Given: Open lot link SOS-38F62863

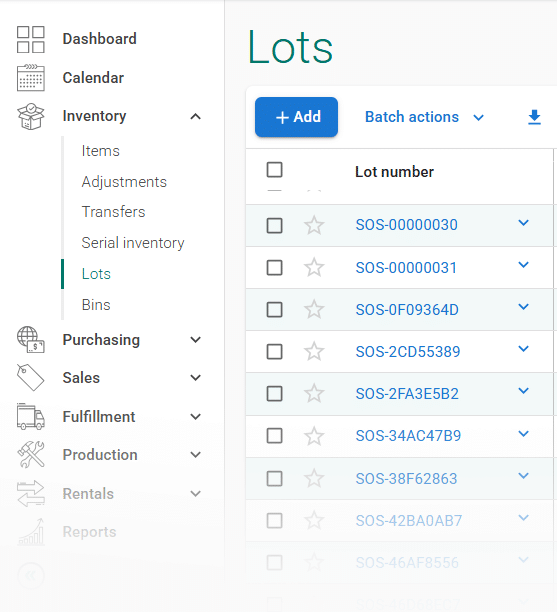Looking at the screenshot, I should tap(406, 479).
